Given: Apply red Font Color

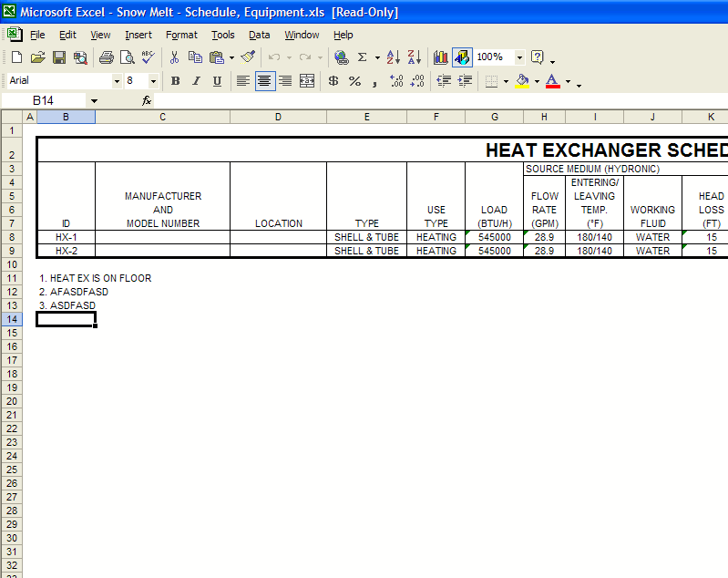Looking at the screenshot, I should coord(552,81).
